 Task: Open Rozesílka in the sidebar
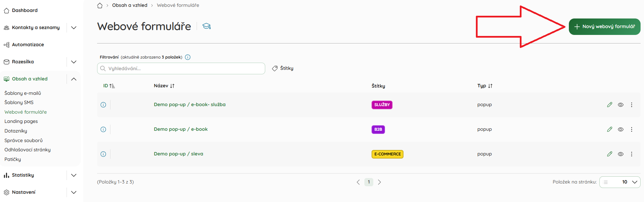coord(19,62)
